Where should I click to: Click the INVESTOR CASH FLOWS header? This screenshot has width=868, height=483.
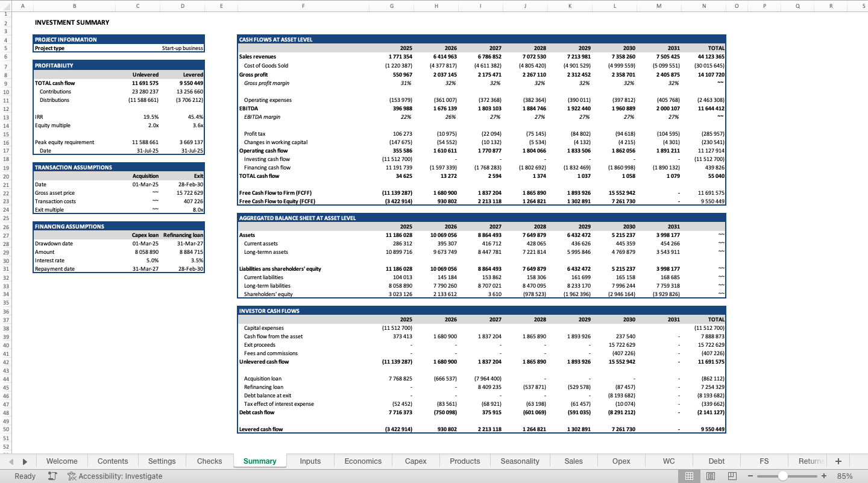click(x=482, y=311)
